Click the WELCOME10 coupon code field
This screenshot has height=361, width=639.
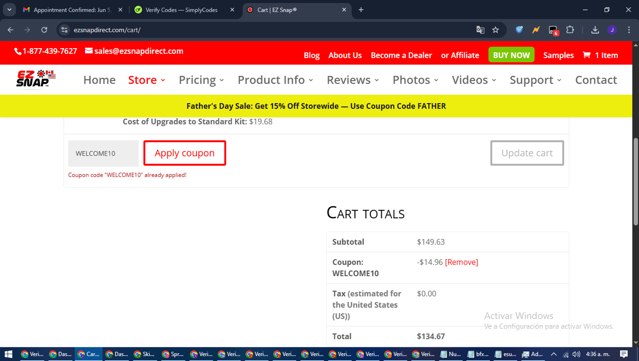[103, 153]
